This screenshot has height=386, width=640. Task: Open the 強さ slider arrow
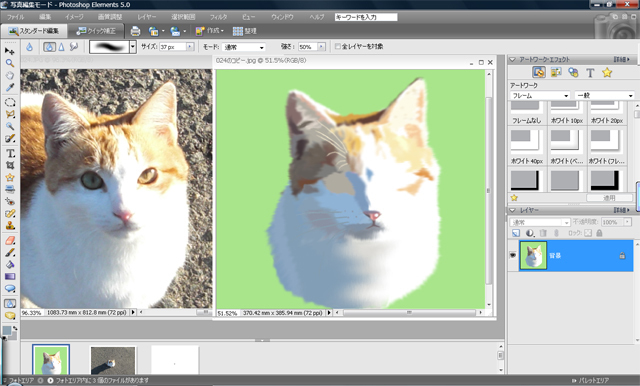pos(321,47)
